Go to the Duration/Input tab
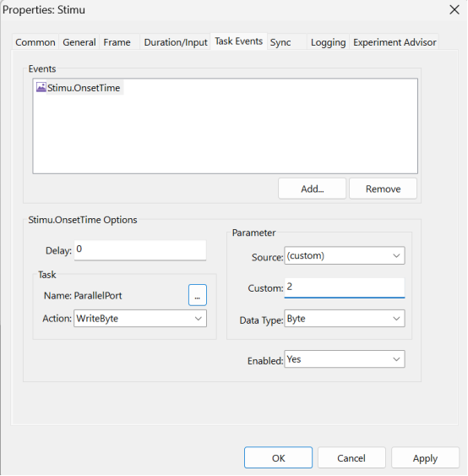This screenshot has width=468, height=476. (x=176, y=42)
